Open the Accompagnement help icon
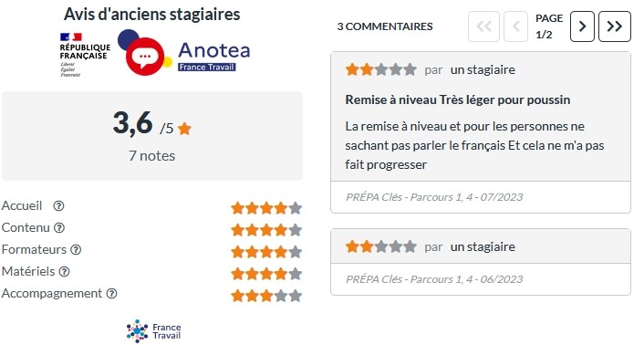 (x=111, y=293)
